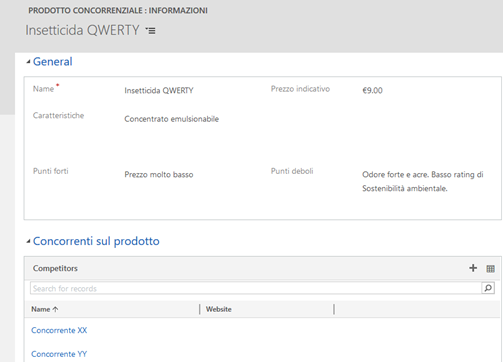The image size is (503, 362).
Task: Click the Name field label
Action: point(43,89)
